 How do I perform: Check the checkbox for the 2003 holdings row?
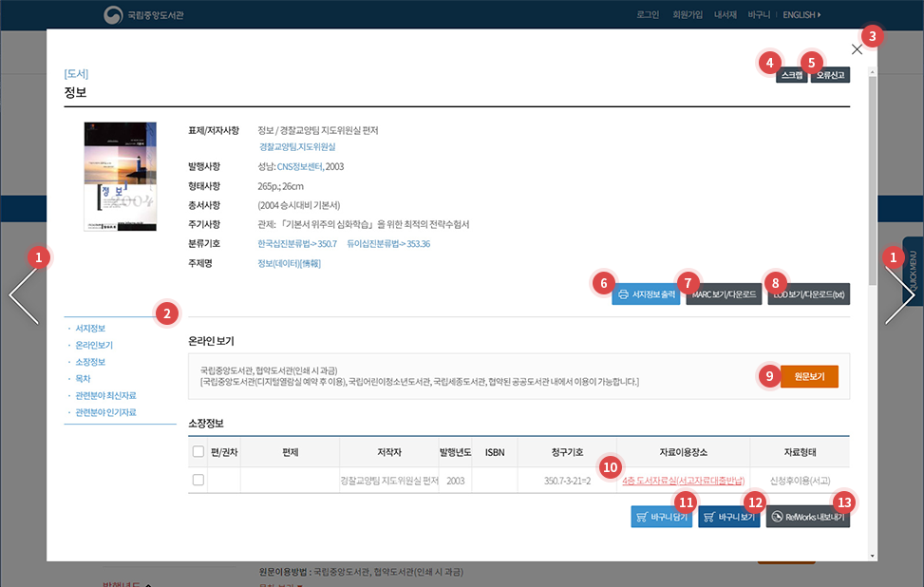click(x=198, y=481)
